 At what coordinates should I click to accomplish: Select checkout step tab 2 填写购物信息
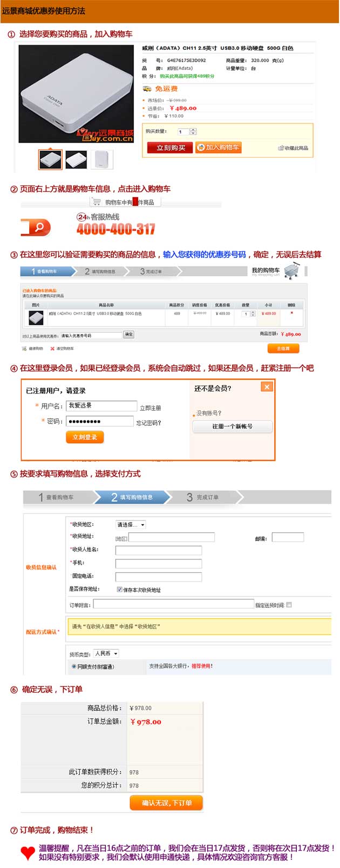tap(133, 497)
